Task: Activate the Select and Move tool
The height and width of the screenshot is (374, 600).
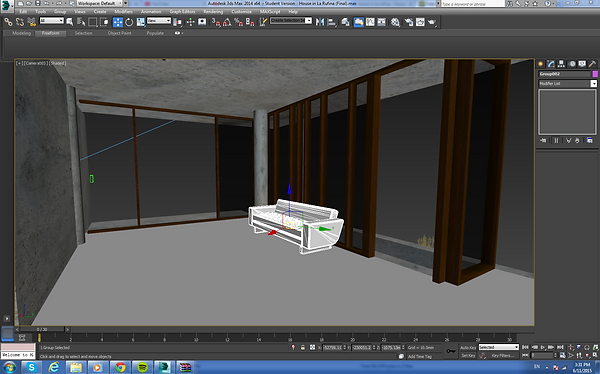Action: (117, 22)
